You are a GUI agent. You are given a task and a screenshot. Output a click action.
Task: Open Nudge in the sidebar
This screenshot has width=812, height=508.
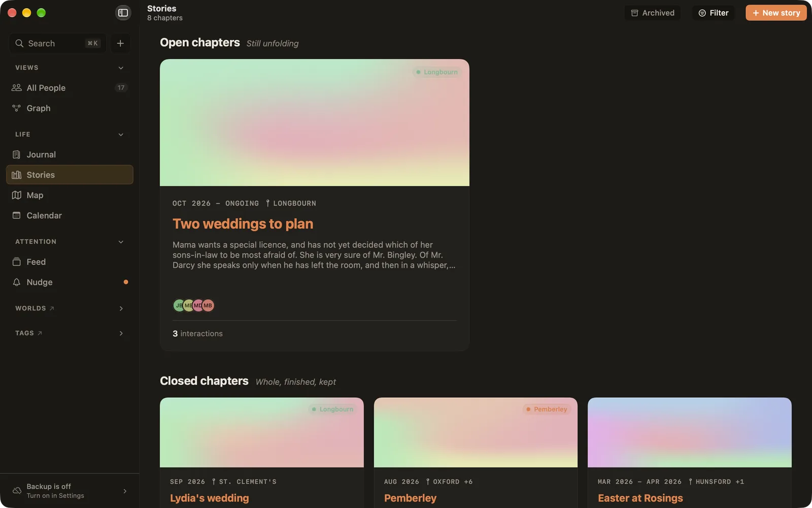pos(70,282)
